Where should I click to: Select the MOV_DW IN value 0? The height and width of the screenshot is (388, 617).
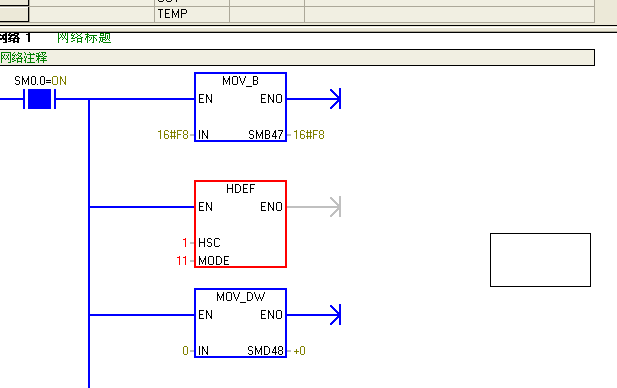tap(185, 350)
